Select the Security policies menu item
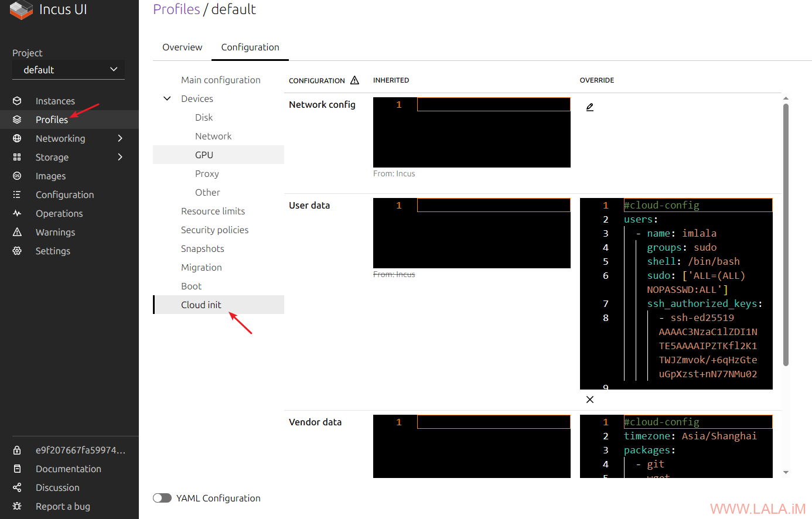The height and width of the screenshot is (519, 812). point(214,230)
